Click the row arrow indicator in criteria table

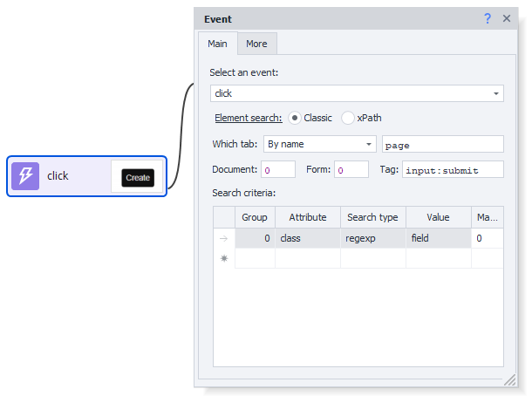[x=223, y=238]
